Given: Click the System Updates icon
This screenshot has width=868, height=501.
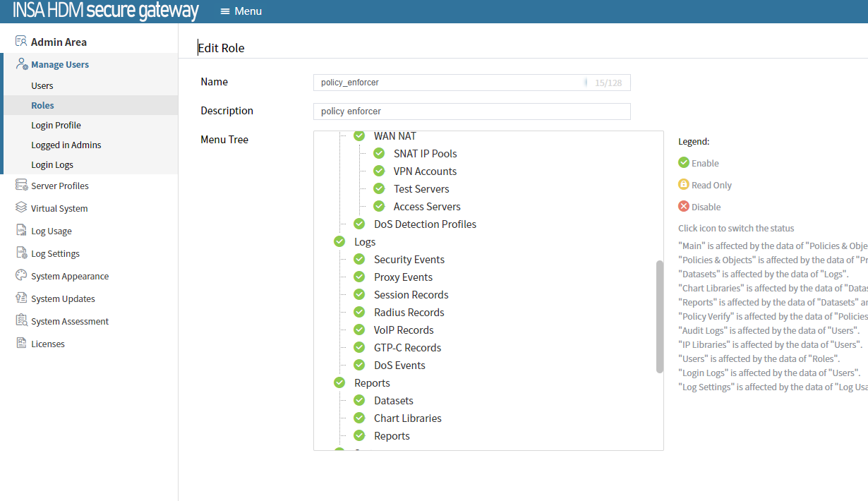Looking at the screenshot, I should pos(21,298).
